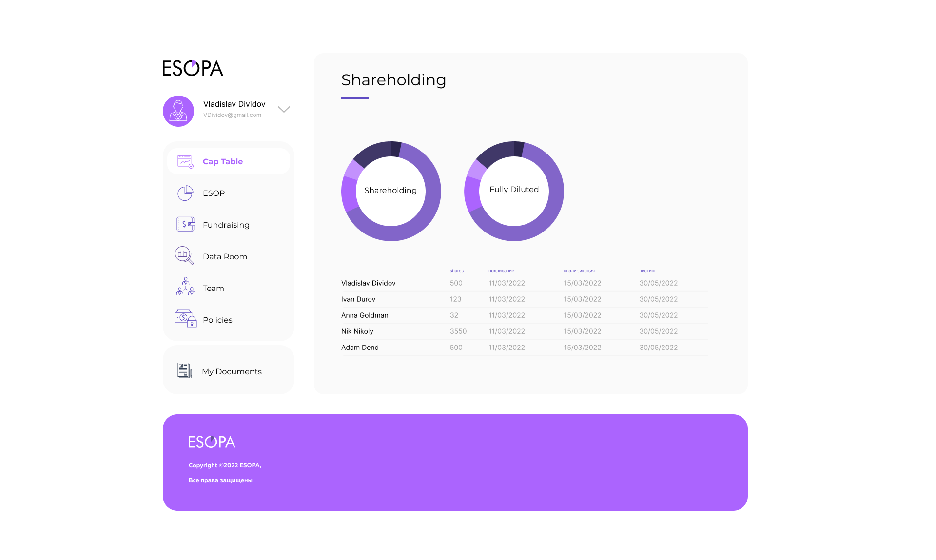Image resolution: width=936 pixels, height=560 pixels.
Task: Click the shares column header
Action: tap(456, 271)
